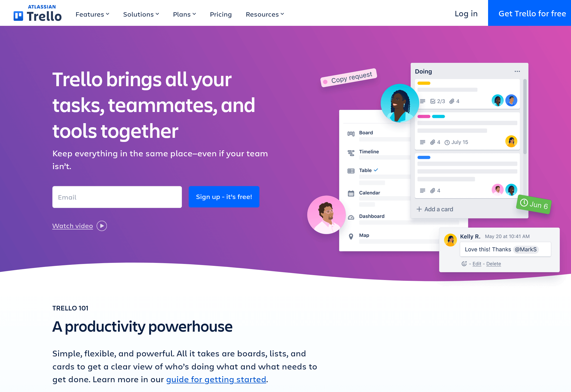The height and width of the screenshot is (392, 571).
Task: Expand the Solutions navigation dropdown
Action: click(x=141, y=14)
